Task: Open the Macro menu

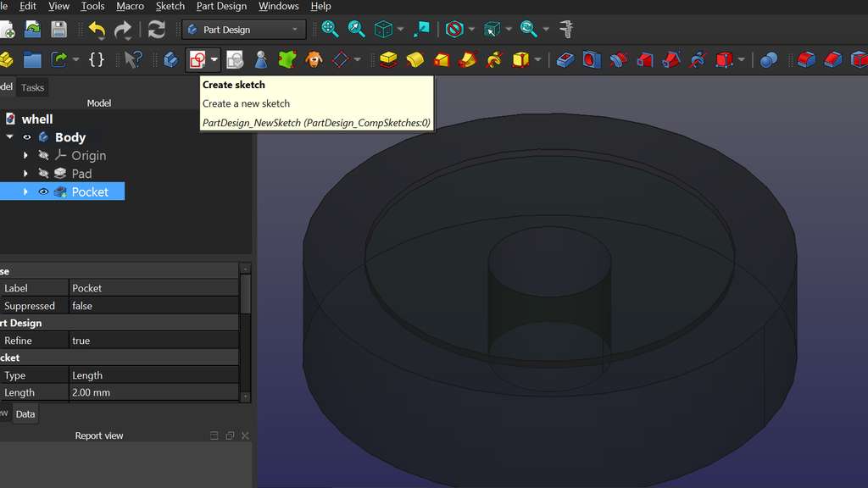Action: click(x=130, y=6)
